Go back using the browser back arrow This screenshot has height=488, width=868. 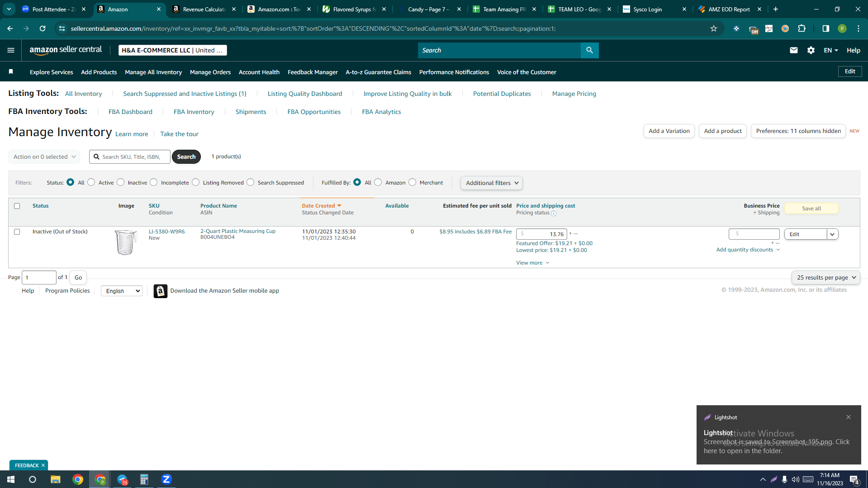click(10, 28)
